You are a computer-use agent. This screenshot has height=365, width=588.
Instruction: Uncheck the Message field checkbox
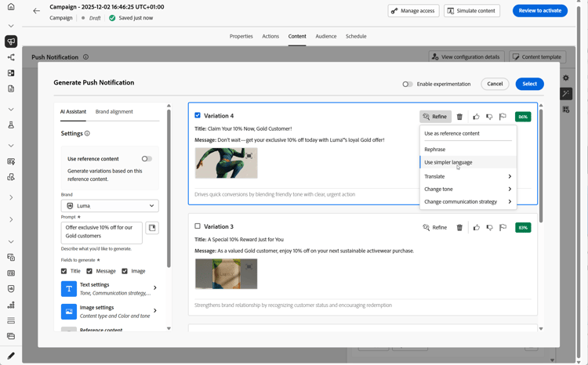click(x=89, y=271)
